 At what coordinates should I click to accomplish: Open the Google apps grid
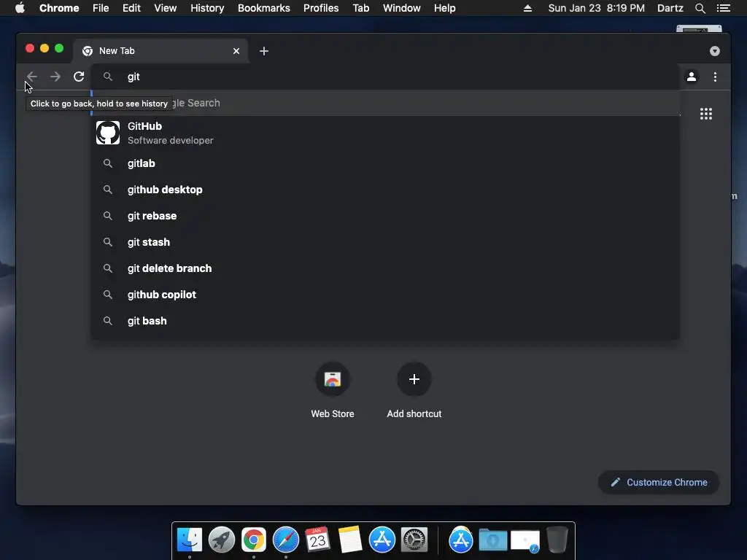coord(706,114)
